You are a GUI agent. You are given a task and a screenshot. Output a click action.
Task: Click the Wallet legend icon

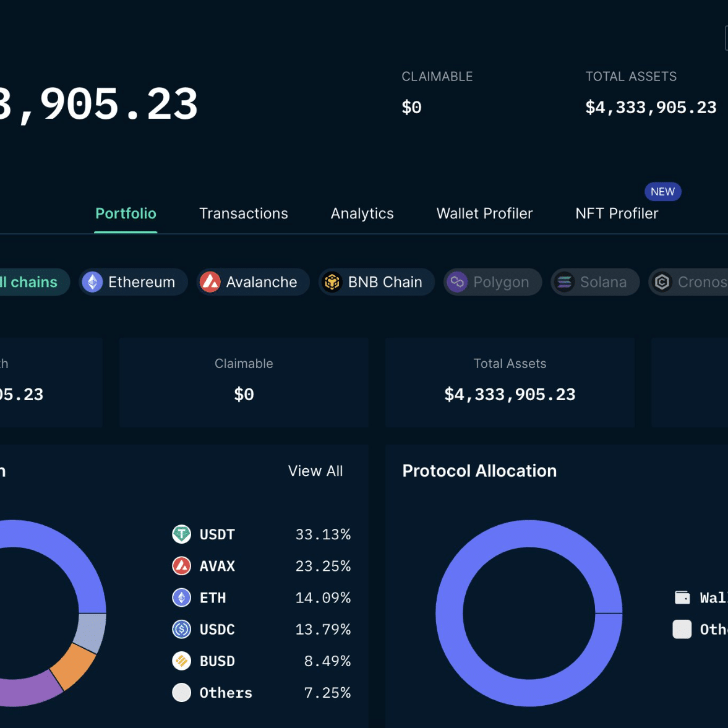(x=682, y=597)
